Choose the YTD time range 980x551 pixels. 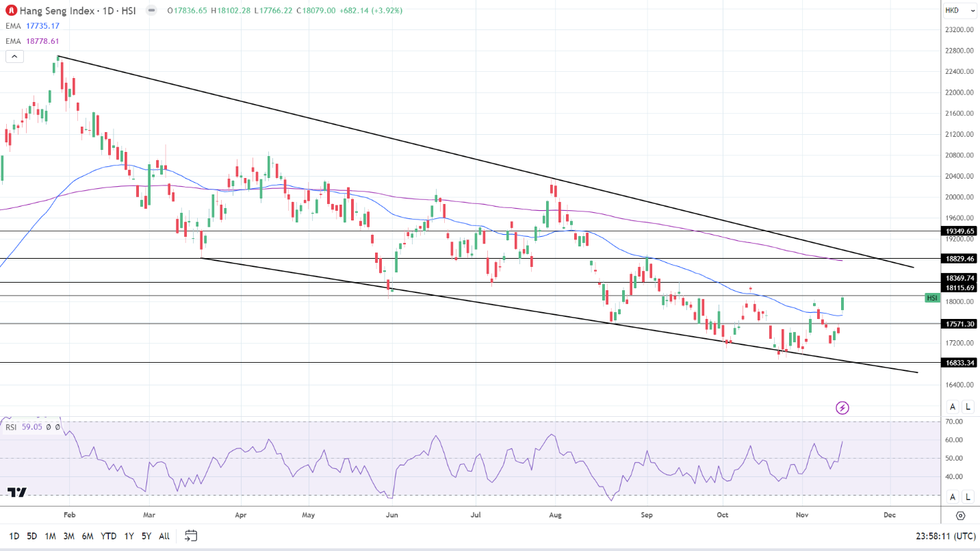point(108,536)
